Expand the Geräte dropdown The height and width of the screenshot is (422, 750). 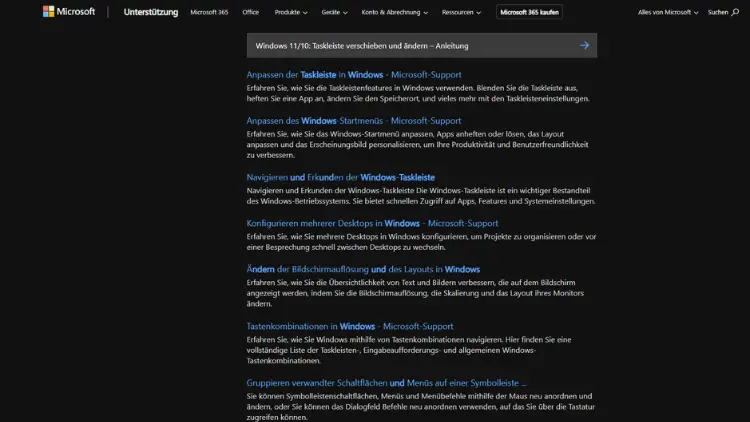(x=334, y=12)
